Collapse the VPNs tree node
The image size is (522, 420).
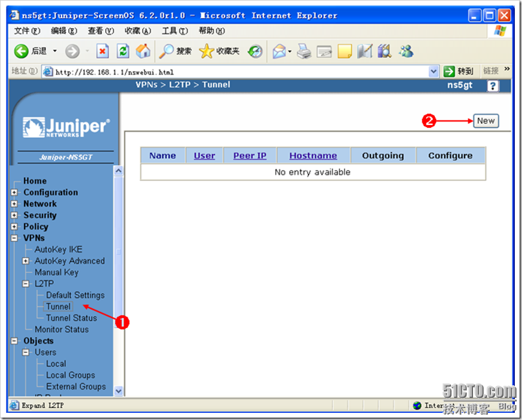[x=14, y=238]
